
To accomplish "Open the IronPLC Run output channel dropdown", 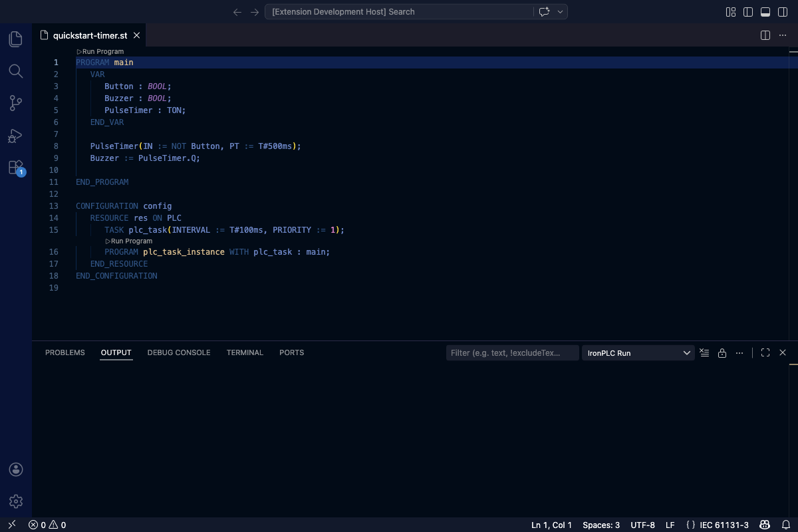I will pyautogui.click(x=638, y=353).
